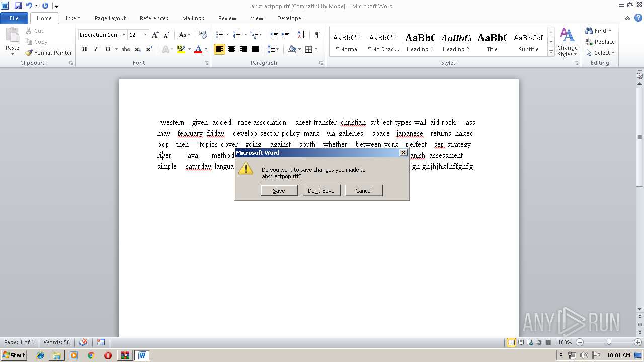Click the zoom slider handle
644x362 pixels.
pyautogui.click(x=609, y=342)
